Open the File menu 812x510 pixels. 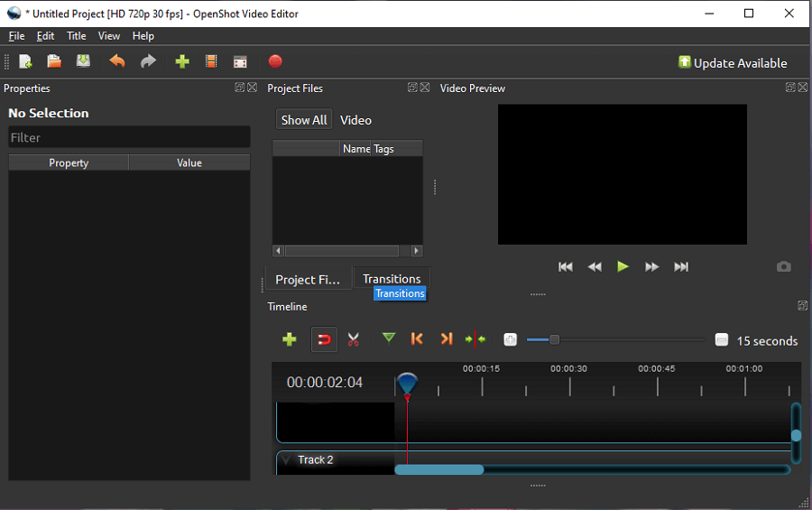click(x=16, y=36)
